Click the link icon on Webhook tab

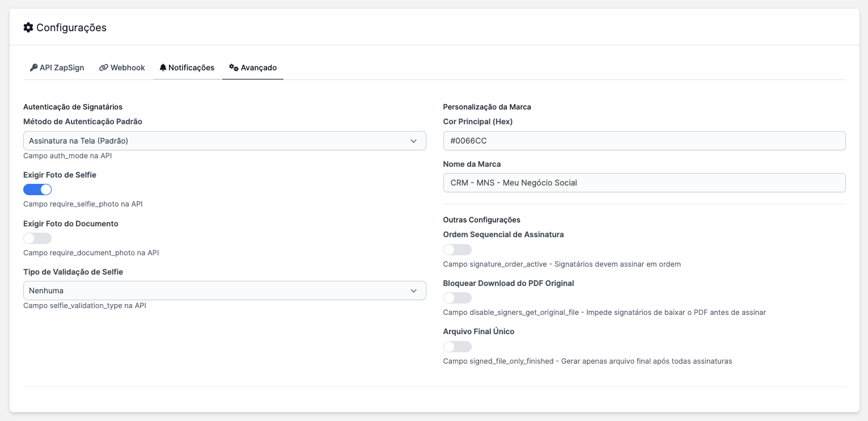(103, 68)
